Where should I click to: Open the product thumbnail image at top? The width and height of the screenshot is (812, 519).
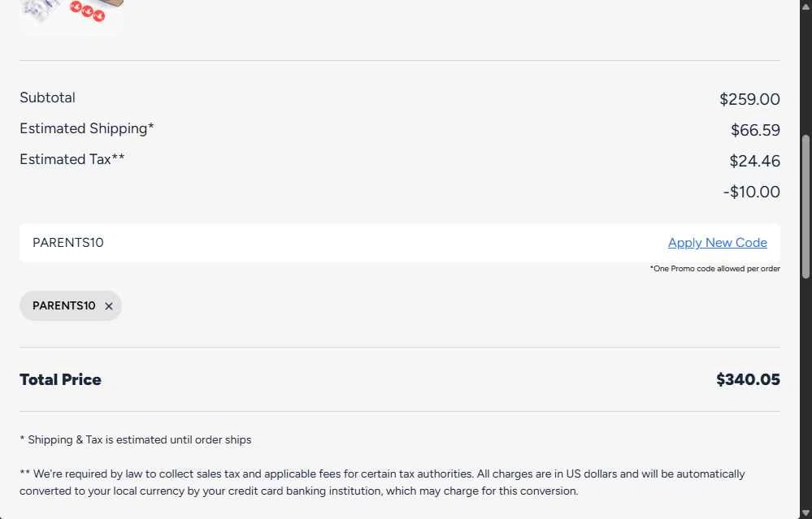(x=72, y=16)
